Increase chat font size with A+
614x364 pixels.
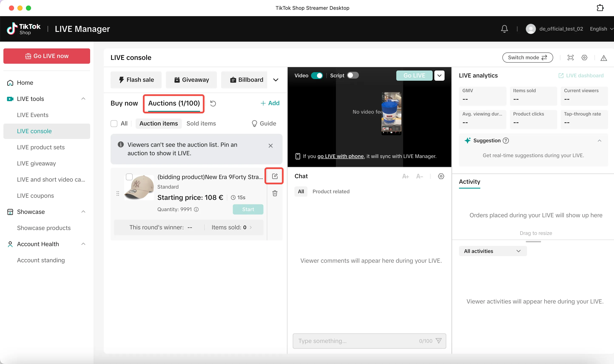click(x=405, y=176)
